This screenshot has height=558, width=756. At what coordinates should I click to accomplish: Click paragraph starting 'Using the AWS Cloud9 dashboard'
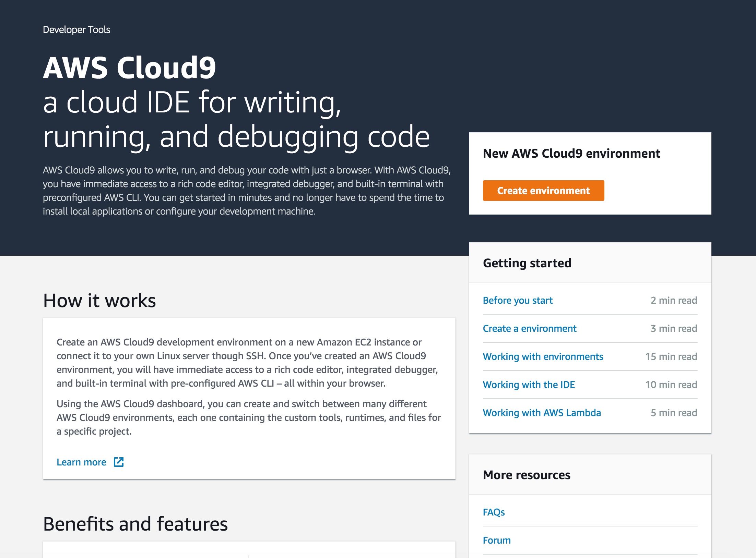click(x=249, y=417)
